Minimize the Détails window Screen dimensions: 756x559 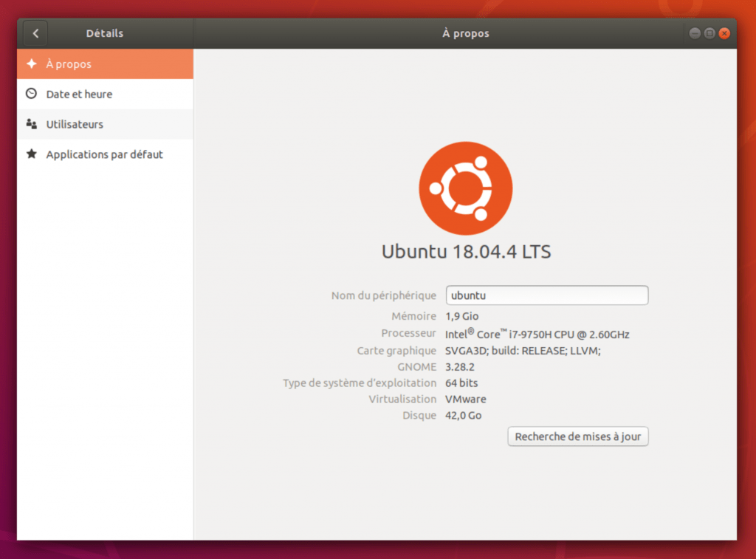tap(694, 33)
